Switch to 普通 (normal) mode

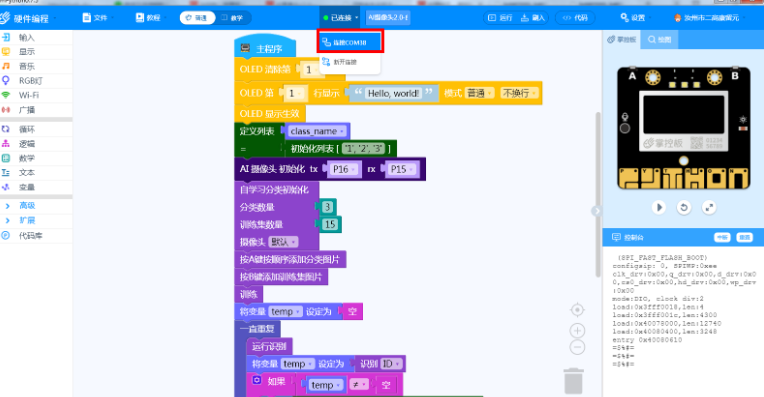[197, 18]
